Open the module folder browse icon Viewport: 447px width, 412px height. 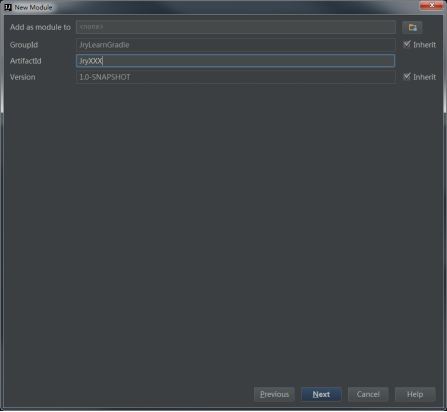coord(412,27)
